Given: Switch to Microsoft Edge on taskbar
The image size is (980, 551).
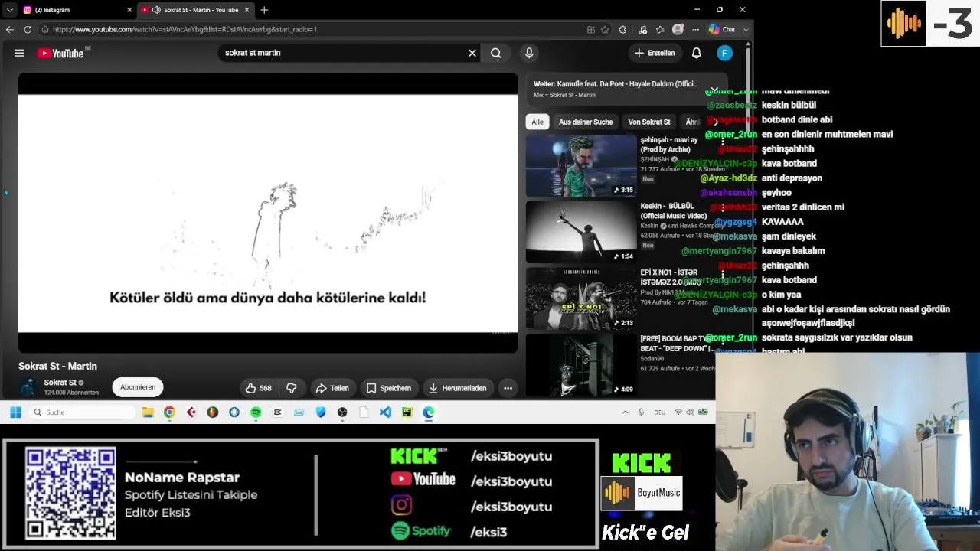Looking at the screenshot, I should (429, 412).
